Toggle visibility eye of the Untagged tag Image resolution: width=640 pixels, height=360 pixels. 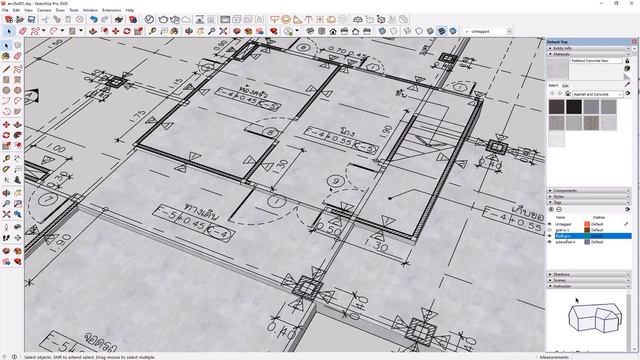point(550,224)
